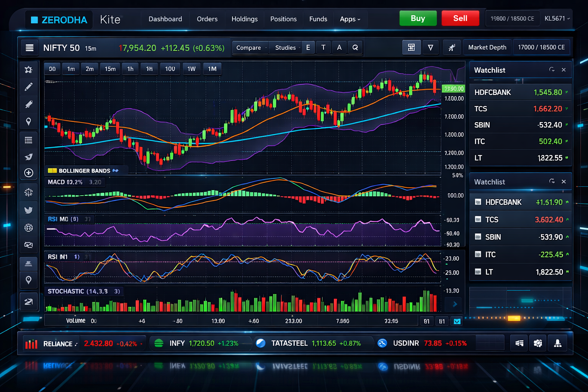Open Market Depth panel
The width and height of the screenshot is (588, 392).
coord(487,47)
